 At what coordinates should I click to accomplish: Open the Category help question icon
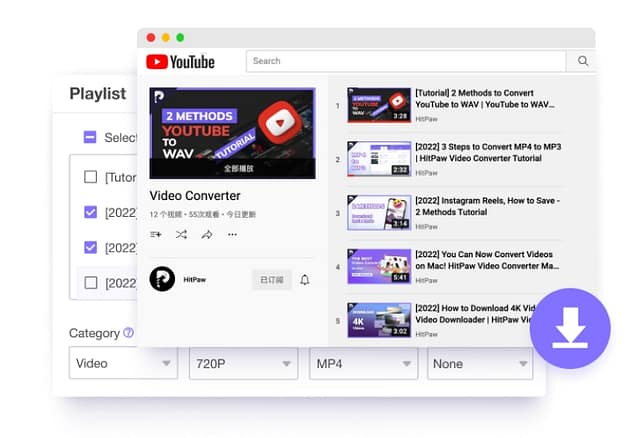pyautogui.click(x=129, y=332)
